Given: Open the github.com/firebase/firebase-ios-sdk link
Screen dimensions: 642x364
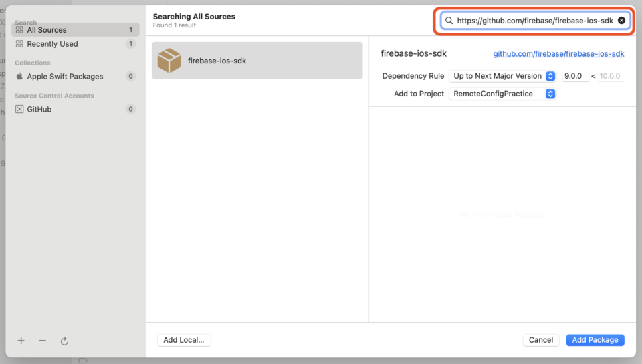Looking at the screenshot, I should pos(558,54).
